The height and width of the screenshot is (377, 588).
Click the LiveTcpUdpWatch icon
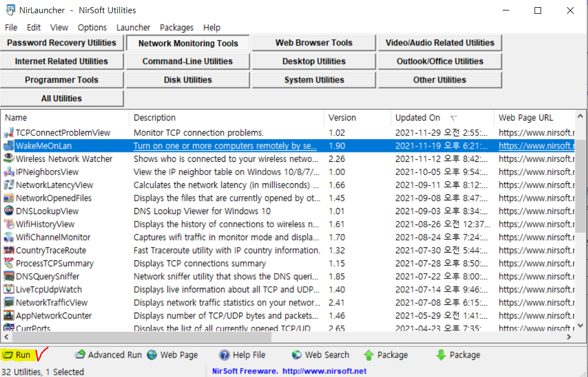click(9, 289)
